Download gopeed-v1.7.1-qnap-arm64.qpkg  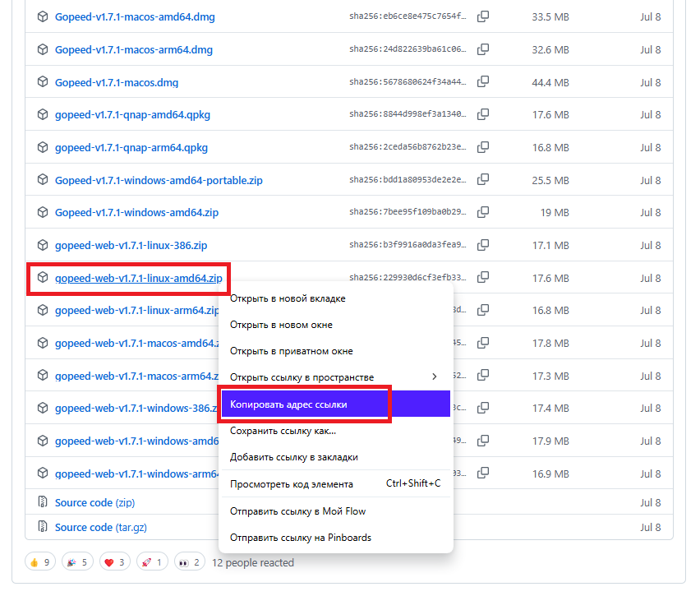pyautogui.click(x=131, y=147)
